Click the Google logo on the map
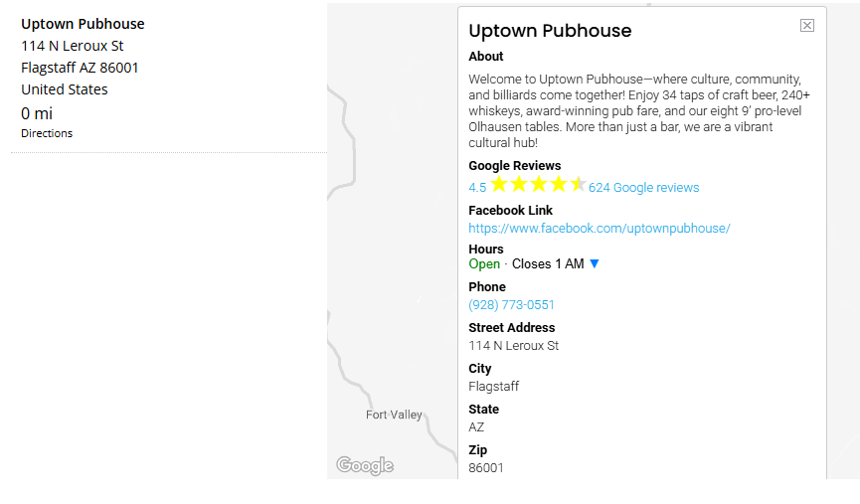The height and width of the screenshot is (504, 860). [365, 465]
